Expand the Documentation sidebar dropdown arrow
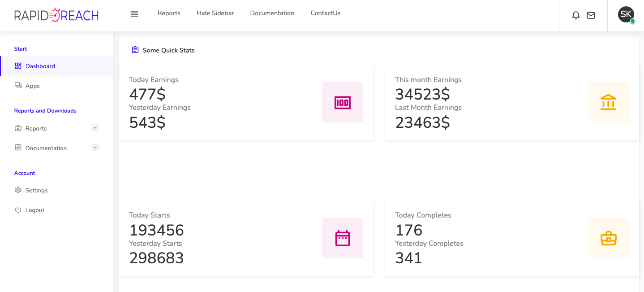The image size is (644, 292). (x=95, y=147)
